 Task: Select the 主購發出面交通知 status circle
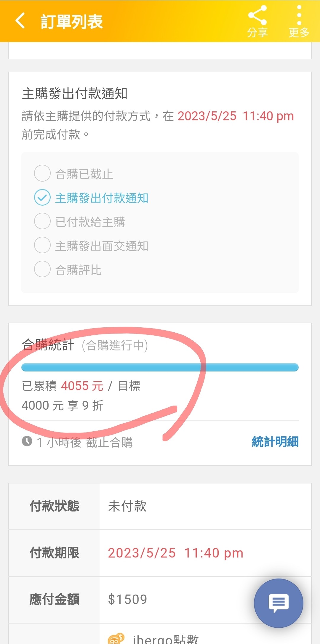point(42,245)
